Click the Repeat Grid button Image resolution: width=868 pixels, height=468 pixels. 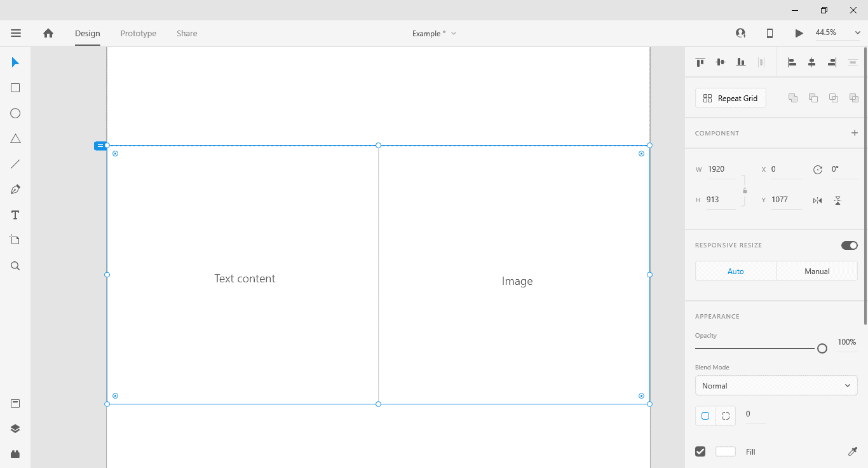point(731,98)
